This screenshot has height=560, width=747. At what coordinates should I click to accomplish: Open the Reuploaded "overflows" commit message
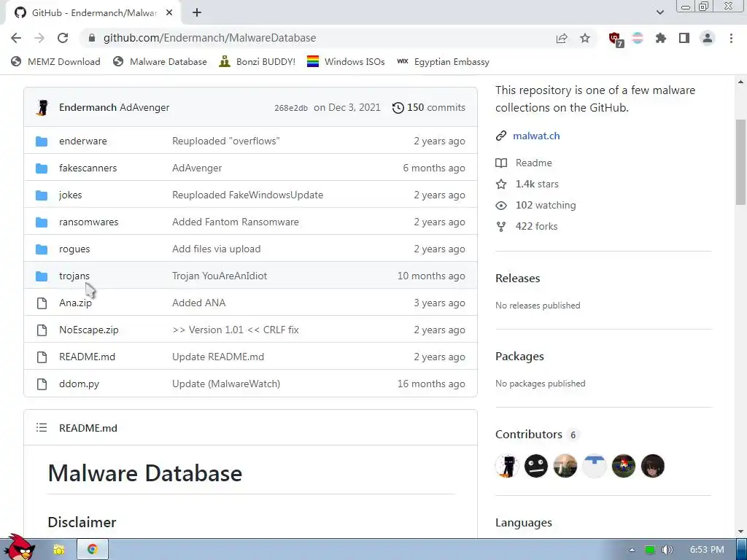[226, 141]
